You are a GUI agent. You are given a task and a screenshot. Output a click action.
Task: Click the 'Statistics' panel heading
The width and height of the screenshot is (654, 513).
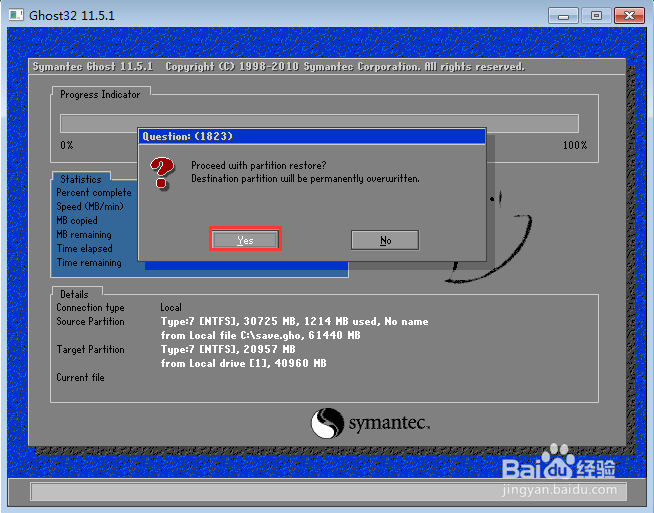tap(81, 179)
